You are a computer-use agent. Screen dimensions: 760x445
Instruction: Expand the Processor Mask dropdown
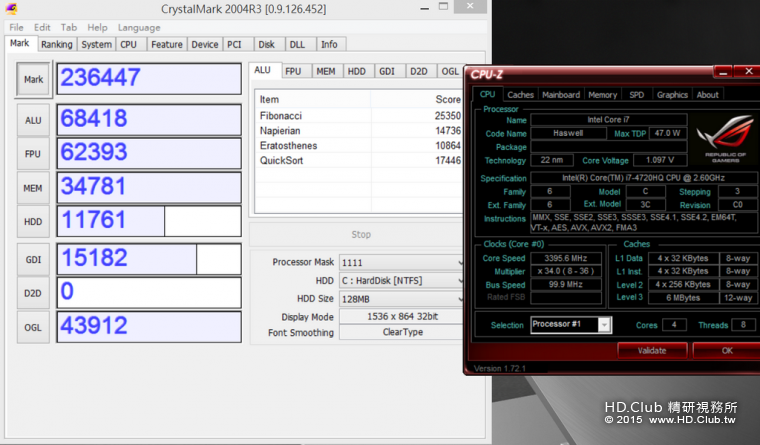(401, 262)
